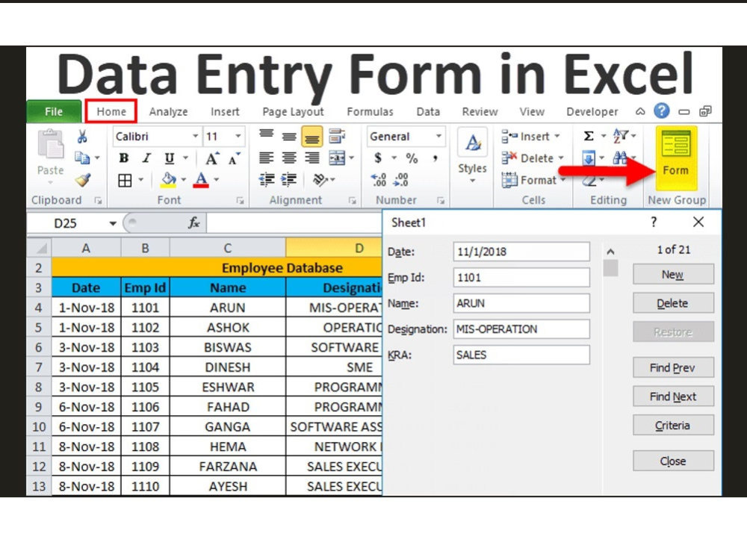
Task: Click the Date input field in the form
Action: pyautogui.click(x=521, y=252)
